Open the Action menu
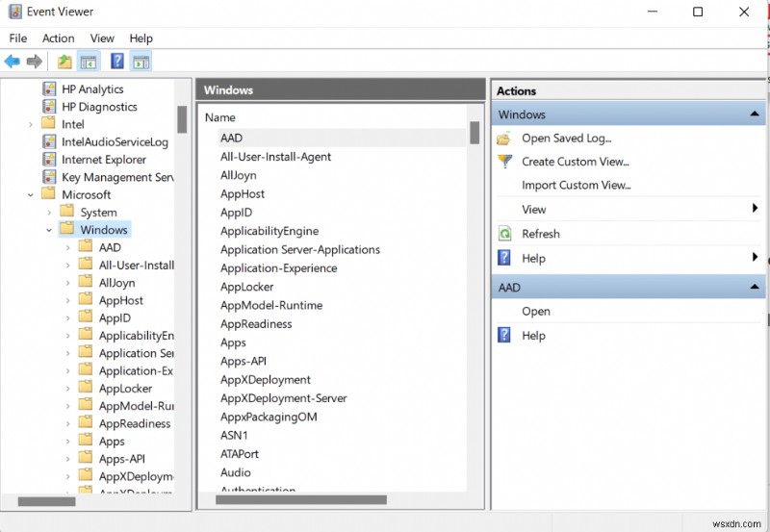The width and height of the screenshot is (770, 532). pos(58,38)
